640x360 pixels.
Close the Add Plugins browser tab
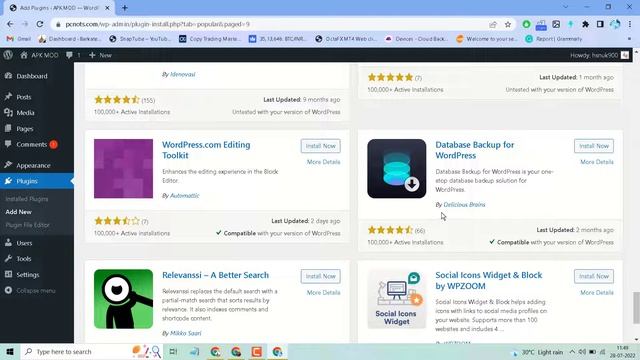[107, 8]
